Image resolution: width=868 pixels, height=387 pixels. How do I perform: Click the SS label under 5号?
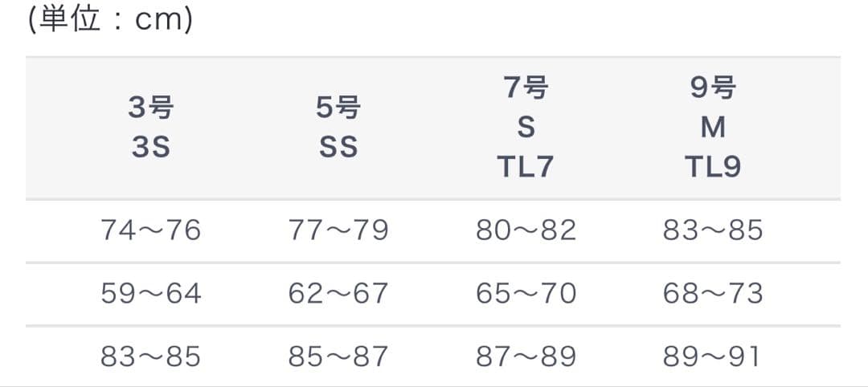point(338,148)
